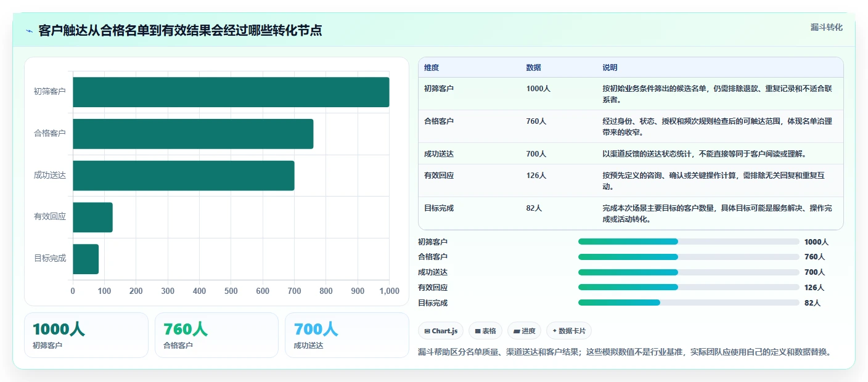
Task: Click the Chart.js chip
Action: coord(441,331)
